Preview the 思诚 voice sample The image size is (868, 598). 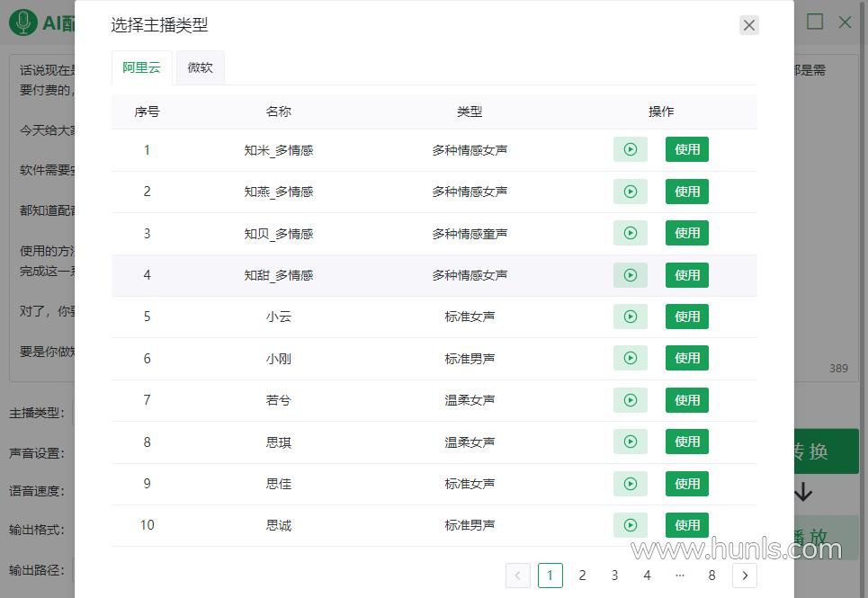pyautogui.click(x=630, y=525)
